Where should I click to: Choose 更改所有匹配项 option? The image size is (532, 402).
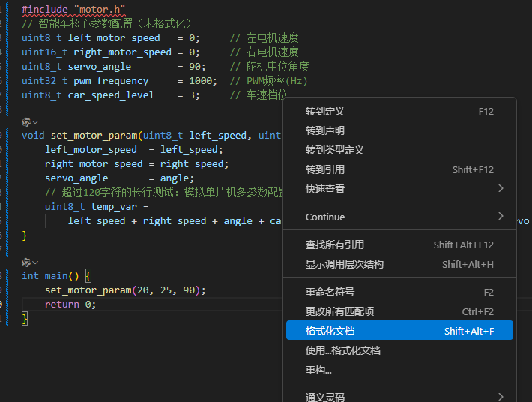click(x=399, y=311)
